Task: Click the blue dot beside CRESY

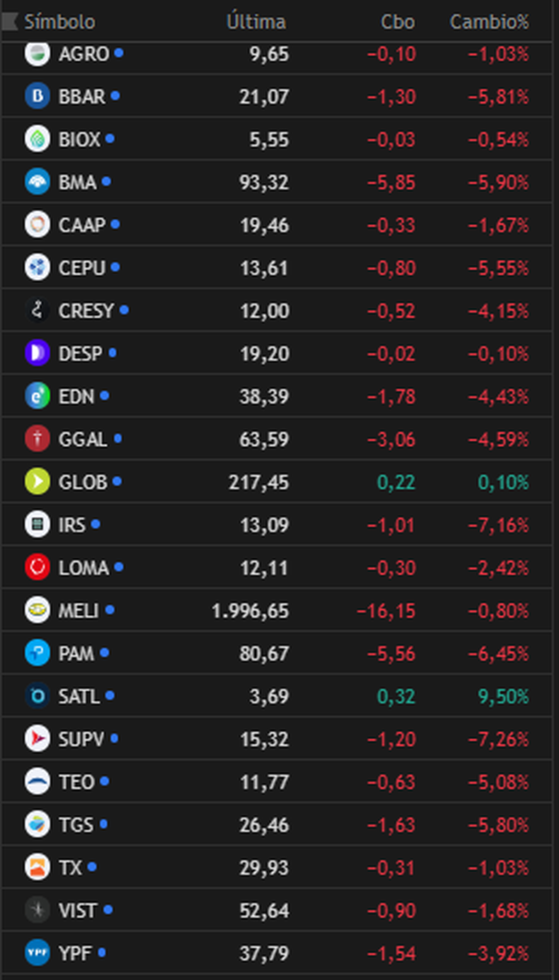Action: (124, 310)
